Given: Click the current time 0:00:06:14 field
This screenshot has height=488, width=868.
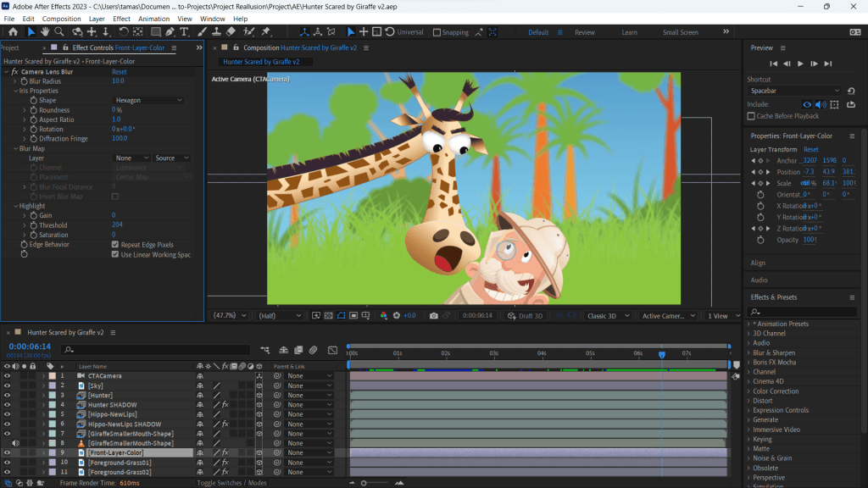Looking at the screenshot, I should 30,347.
